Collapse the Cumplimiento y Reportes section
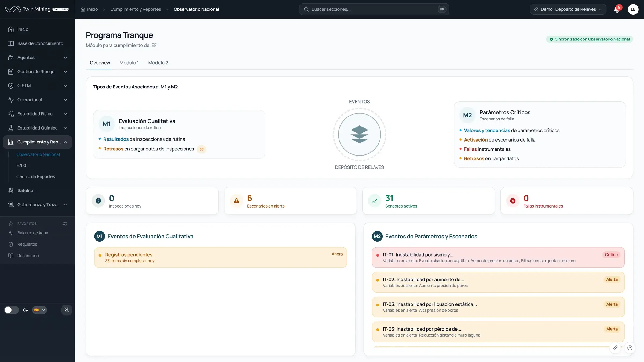The height and width of the screenshot is (362, 644). click(65, 142)
